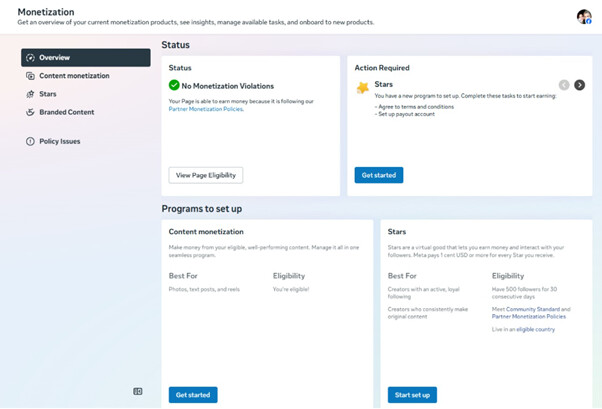Image resolution: width=602 pixels, height=409 pixels.
Task: Click the Branded Content handshake icon
Action: pyautogui.click(x=30, y=112)
